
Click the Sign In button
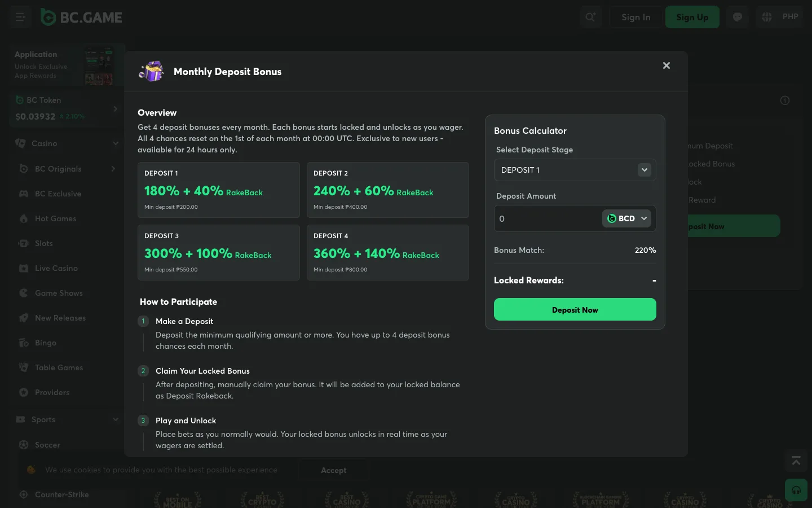[636, 17]
